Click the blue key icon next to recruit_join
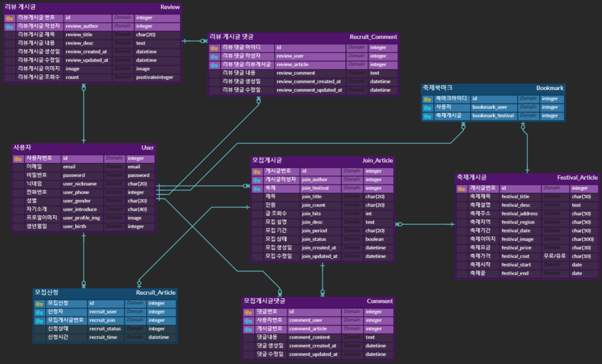Viewport: 602px width, 364px height. [39, 321]
